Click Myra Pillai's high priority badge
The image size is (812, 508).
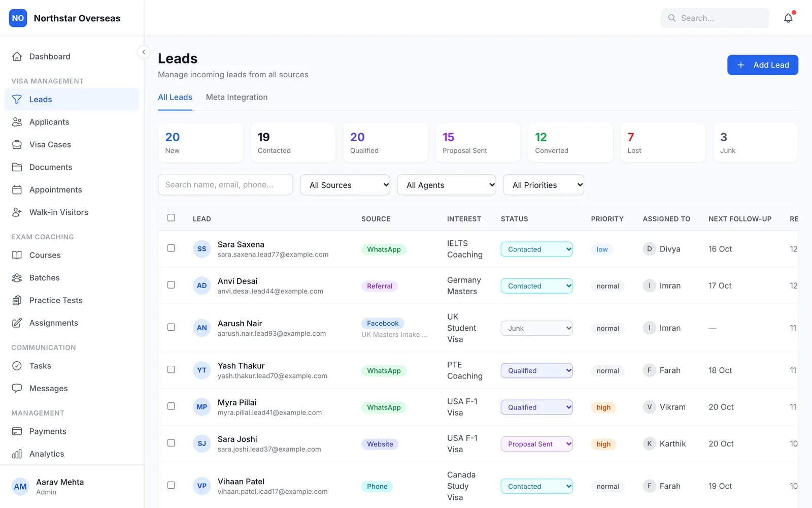(603, 407)
